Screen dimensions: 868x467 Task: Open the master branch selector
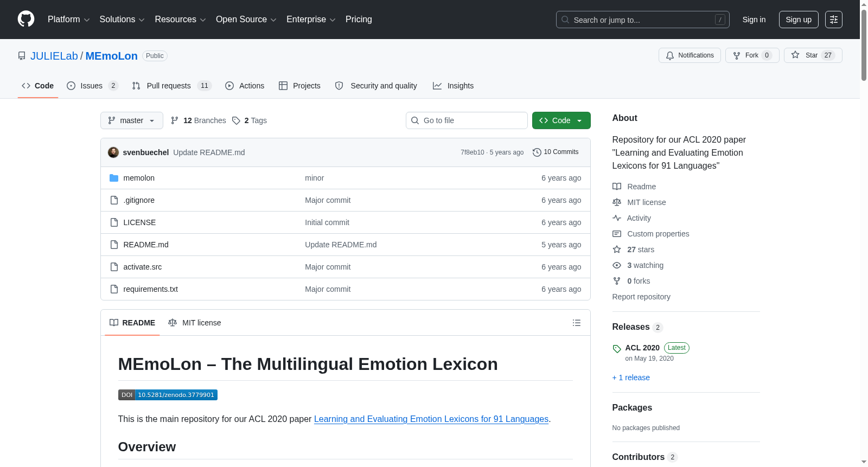point(132,120)
